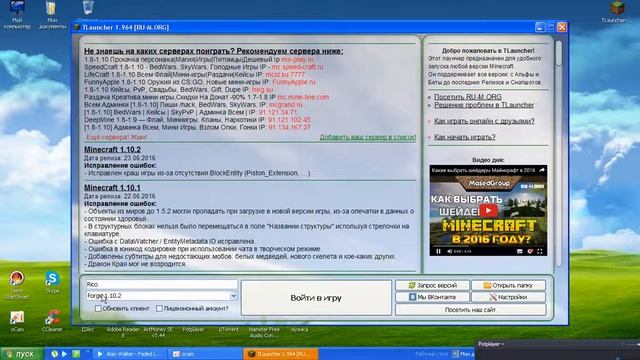Click the Adobe Reader desktop icon label

[123, 332]
